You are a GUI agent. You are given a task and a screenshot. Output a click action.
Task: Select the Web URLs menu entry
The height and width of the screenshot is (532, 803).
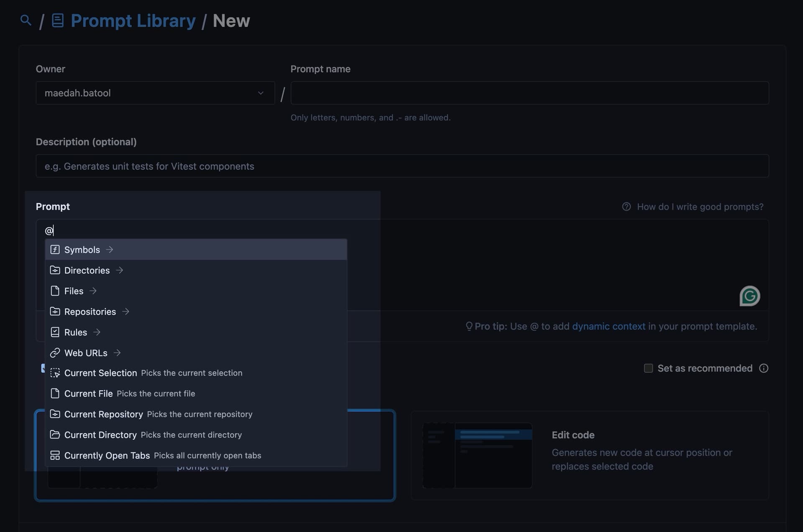click(x=196, y=353)
